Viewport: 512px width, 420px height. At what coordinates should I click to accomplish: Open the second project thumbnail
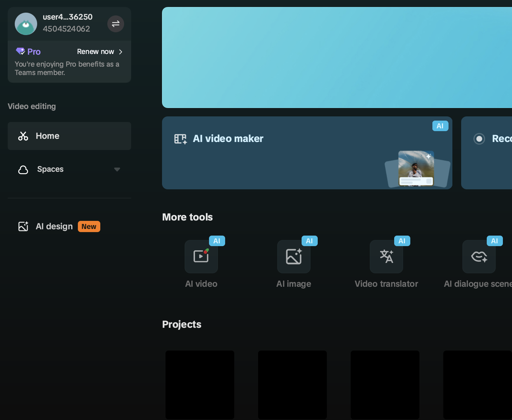pos(292,384)
